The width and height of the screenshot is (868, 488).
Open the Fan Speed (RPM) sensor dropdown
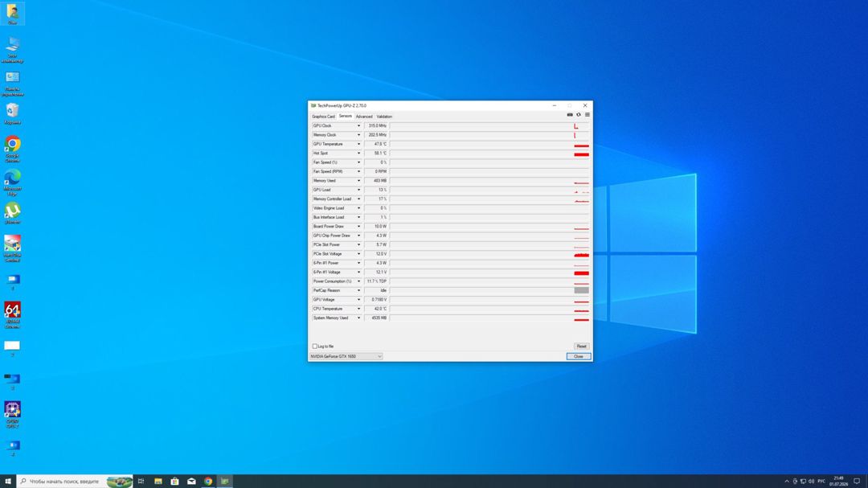tap(358, 172)
